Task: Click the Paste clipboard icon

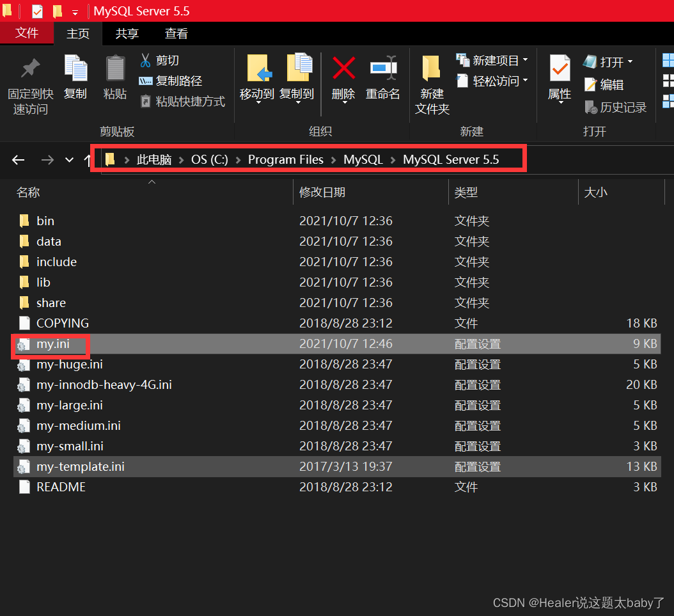Action: 115,68
